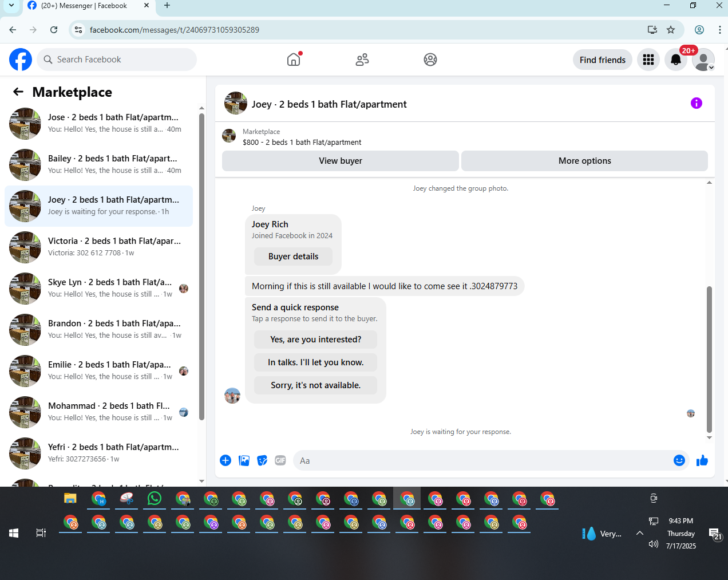728x580 pixels.
Task: Open the account profile avatar menu
Action: coord(703,60)
